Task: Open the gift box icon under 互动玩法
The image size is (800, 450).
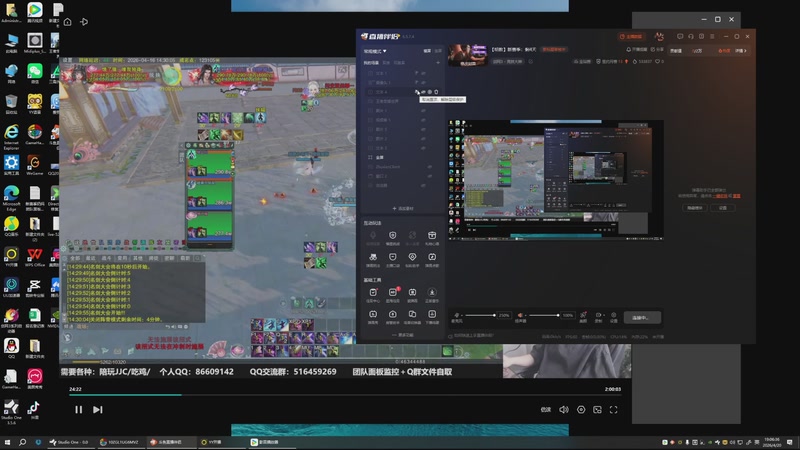Action: [432, 235]
